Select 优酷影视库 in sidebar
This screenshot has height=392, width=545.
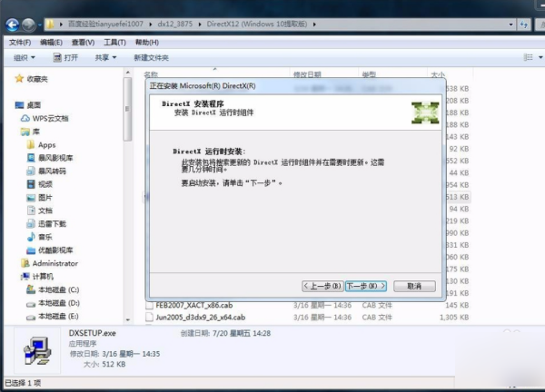(55, 250)
